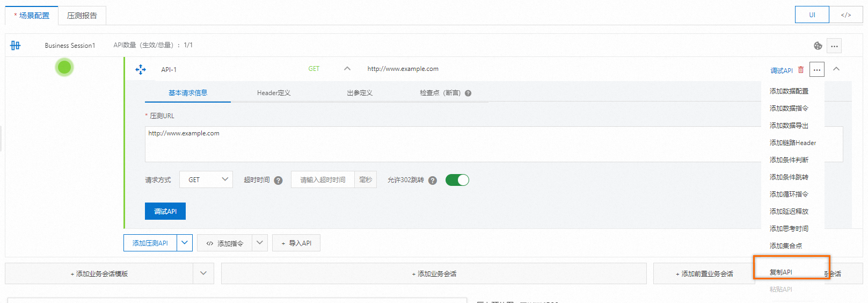The width and height of the screenshot is (868, 303).
Task: Collapse API-1 panel with right chevron
Action: pos(836,69)
